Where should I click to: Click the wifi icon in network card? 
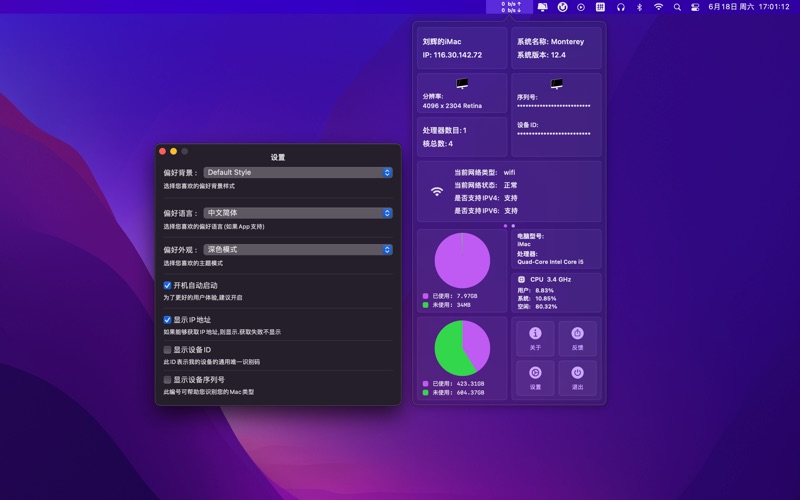pyautogui.click(x=437, y=191)
